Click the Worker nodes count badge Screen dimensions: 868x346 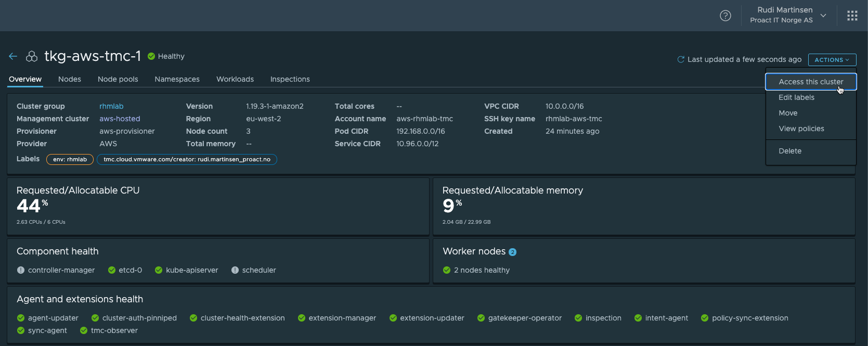(x=512, y=252)
